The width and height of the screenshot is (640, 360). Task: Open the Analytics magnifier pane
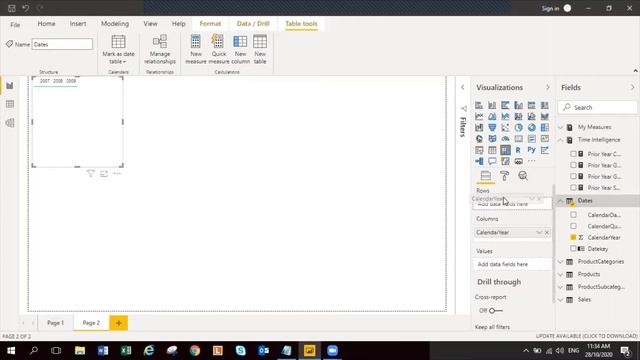[x=523, y=176]
